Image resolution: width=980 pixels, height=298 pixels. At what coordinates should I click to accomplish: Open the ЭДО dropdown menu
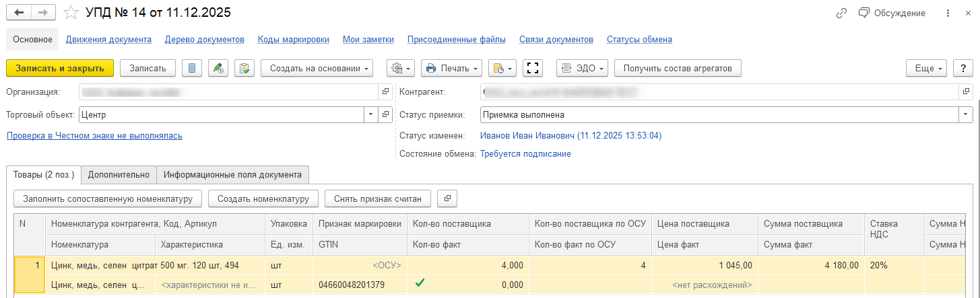pos(583,68)
